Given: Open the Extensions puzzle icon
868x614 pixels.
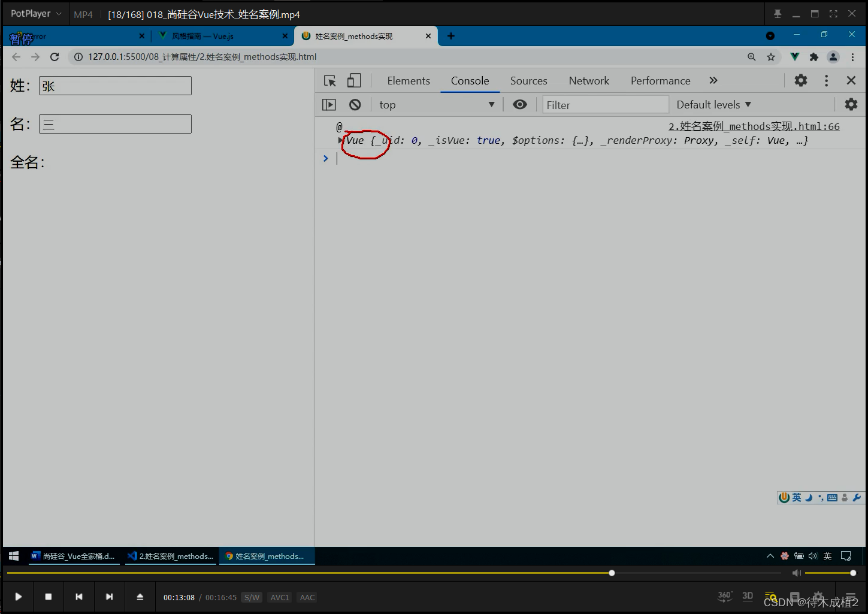Looking at the screenshot, I should click(813, 57).
